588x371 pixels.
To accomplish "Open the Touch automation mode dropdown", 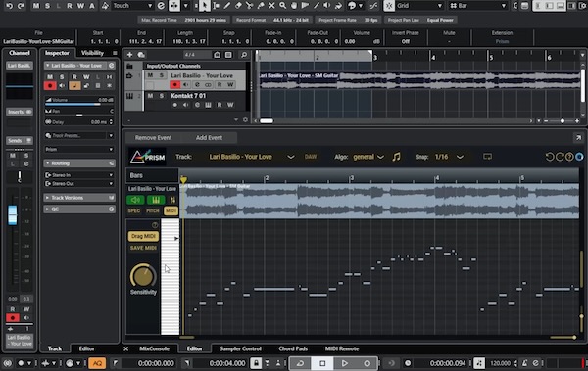I will coord(132,6).
